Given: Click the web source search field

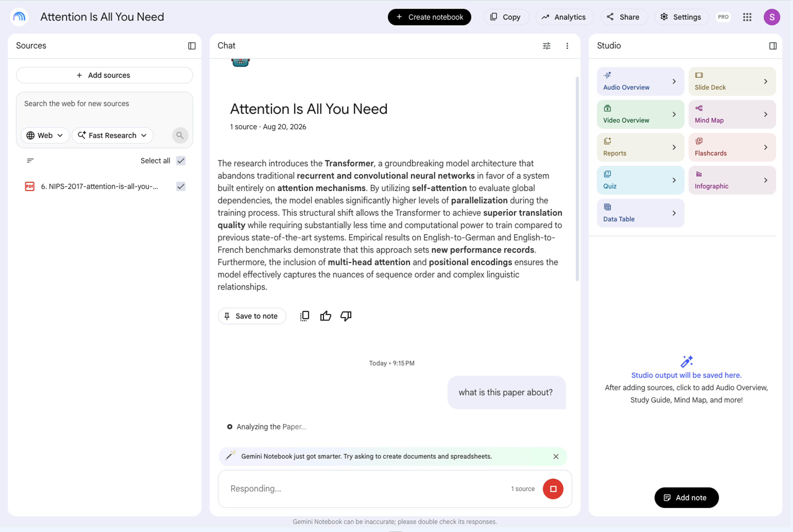Looking at the screenshot, I should (x=104, y=104).
